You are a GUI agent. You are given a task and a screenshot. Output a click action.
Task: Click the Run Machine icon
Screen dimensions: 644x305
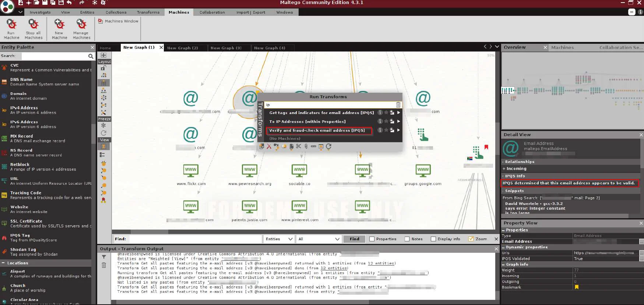point(12,24)
